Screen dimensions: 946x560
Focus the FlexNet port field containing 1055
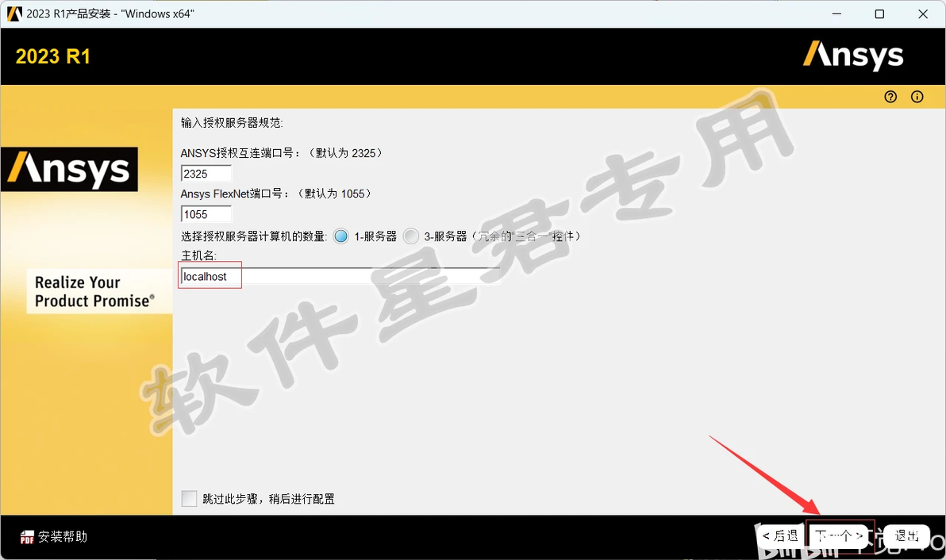tap(206, 214)
